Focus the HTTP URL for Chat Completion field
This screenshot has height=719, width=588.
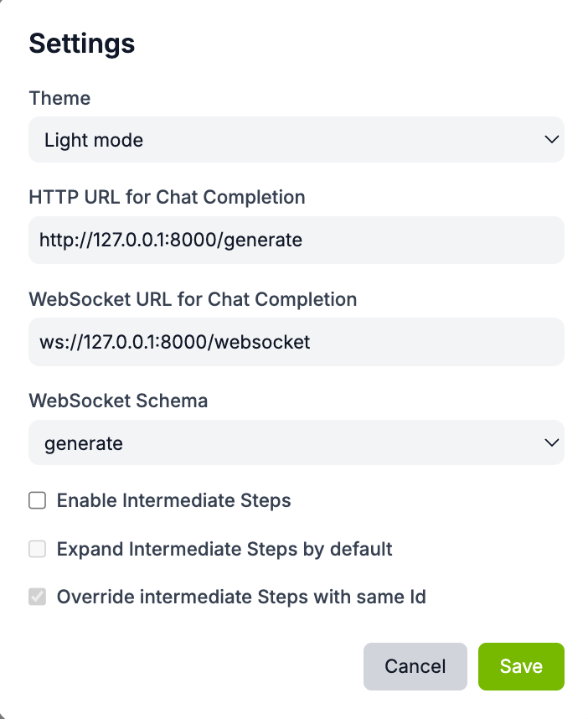pyautogui.click(x=296, y=241)
